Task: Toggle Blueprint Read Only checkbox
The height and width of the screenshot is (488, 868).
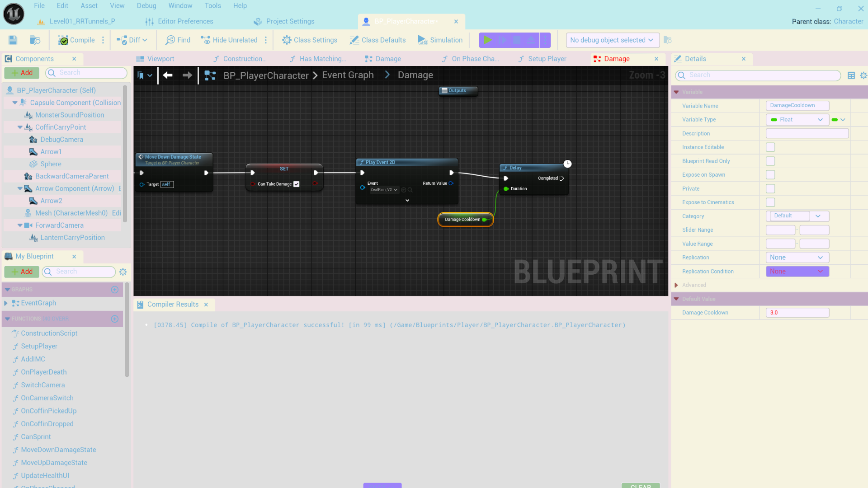Action: pyautogui.click(x=770, y=161)
